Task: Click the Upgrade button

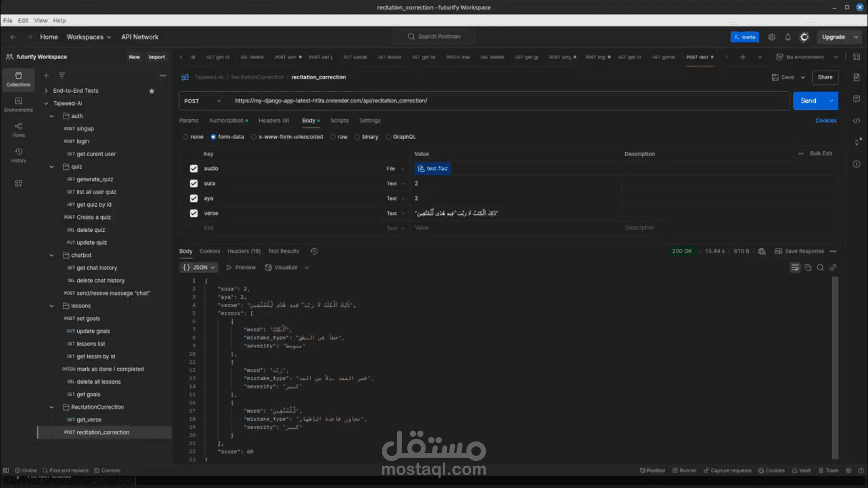Action: [833, 37]
